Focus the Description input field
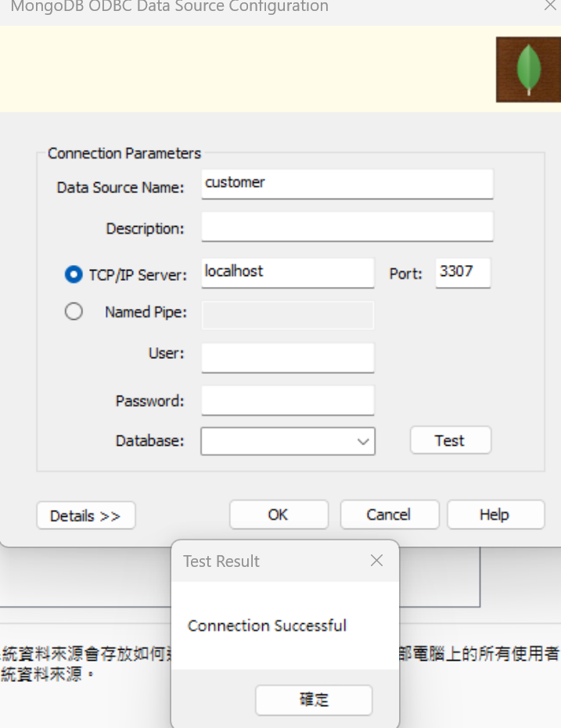 [347, 227]
